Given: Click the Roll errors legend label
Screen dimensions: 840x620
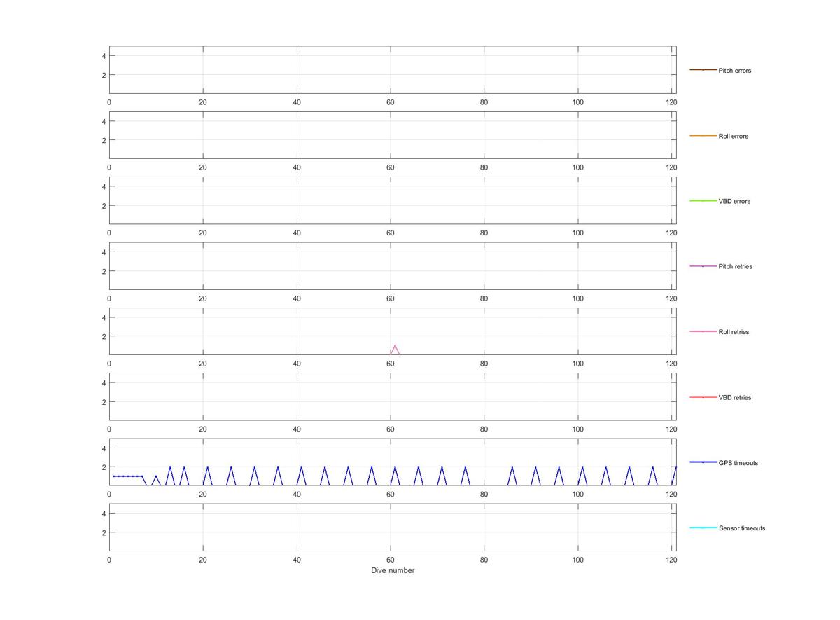Looking at the screenshot, I should (x=734, y=136).
